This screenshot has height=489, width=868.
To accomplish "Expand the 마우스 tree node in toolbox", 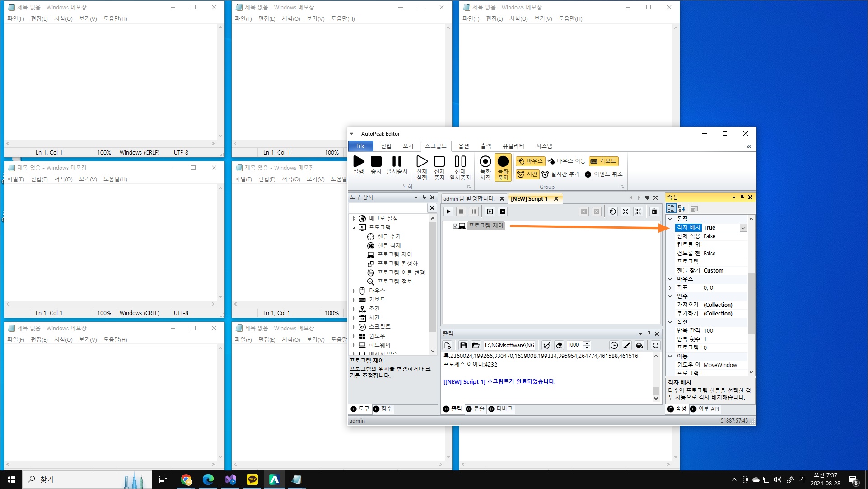I will click(x=354, y=291).
